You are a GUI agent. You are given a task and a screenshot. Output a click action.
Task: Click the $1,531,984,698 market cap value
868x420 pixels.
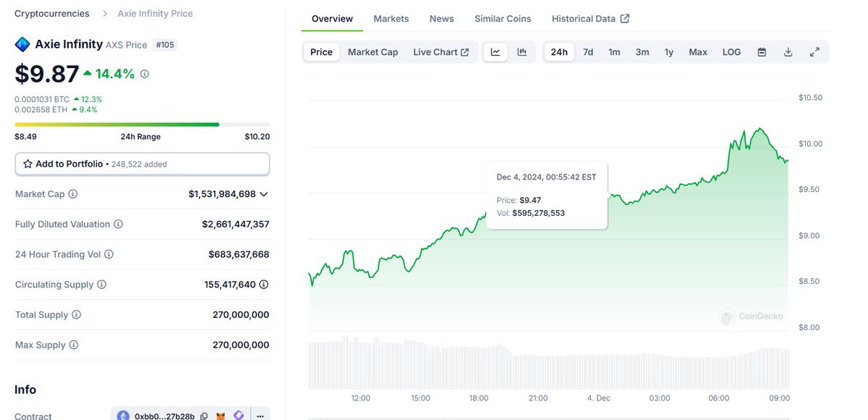[222, 194]
